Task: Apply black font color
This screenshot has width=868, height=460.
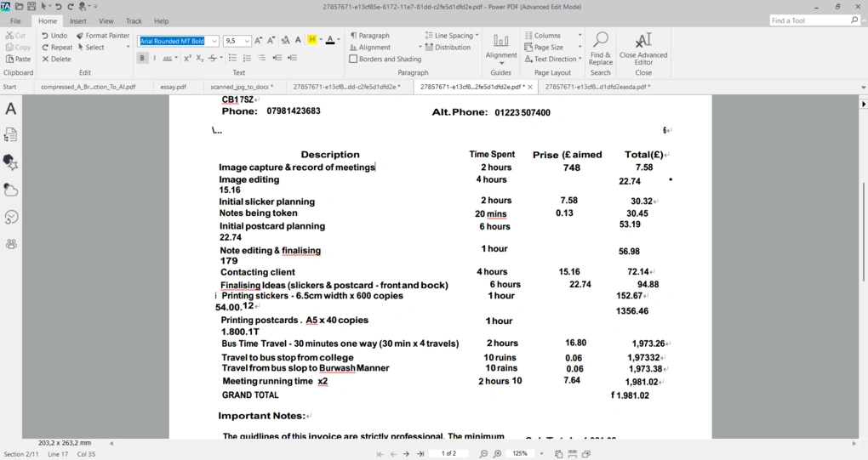Action: click(x=330, y=40)
